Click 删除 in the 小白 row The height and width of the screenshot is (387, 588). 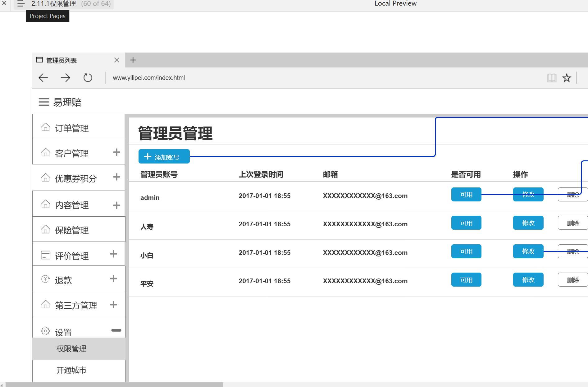pos(573,251)
